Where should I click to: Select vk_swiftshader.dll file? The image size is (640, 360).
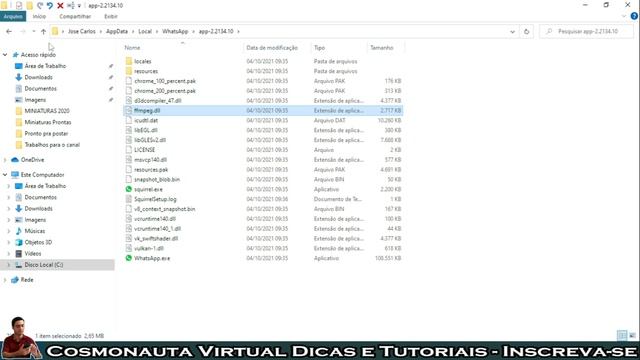coord(156,238)
